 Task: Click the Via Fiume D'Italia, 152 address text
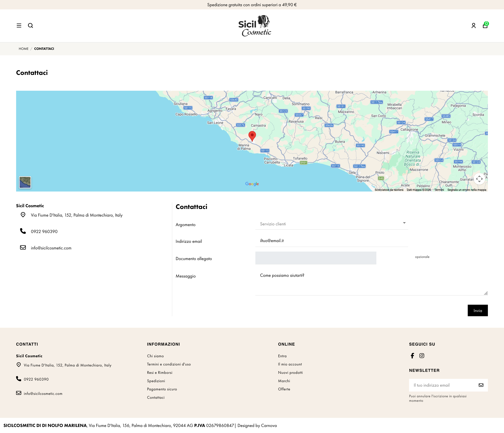[77, 215]
